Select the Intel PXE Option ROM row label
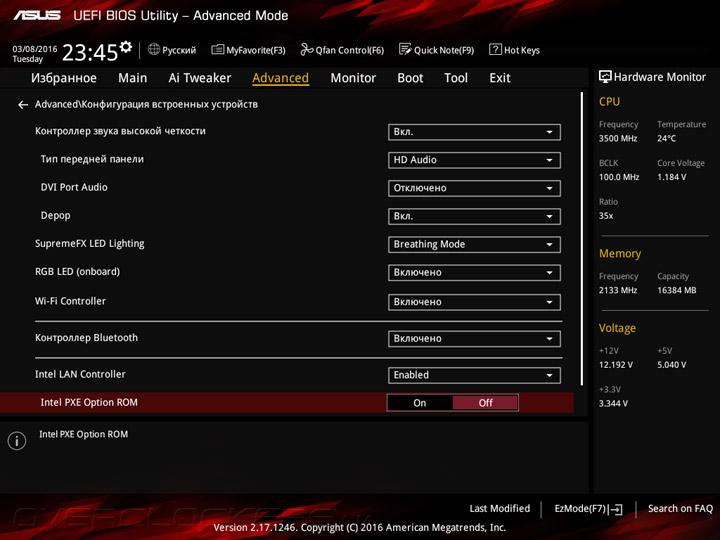This screenshot has width=720, height=540. coord(89,403)
